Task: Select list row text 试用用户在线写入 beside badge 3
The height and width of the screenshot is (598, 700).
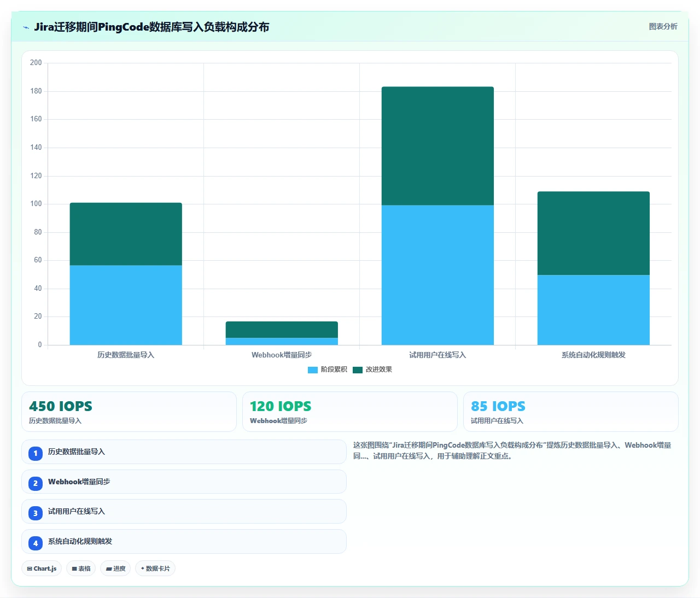Action: coord(77,512)
